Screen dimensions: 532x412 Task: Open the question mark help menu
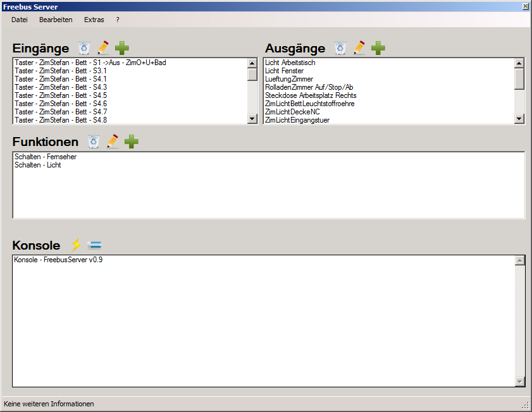tap(118, 20)
